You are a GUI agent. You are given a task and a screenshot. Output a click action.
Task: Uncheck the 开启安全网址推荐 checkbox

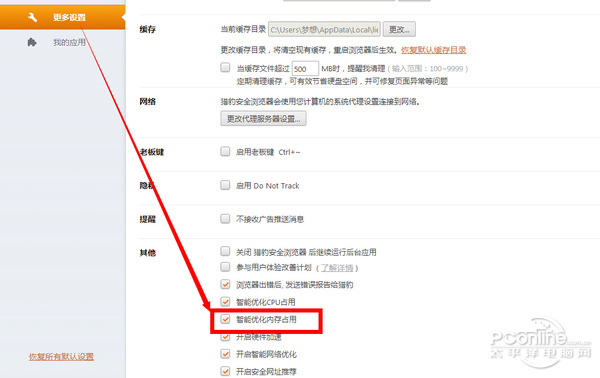pyautogui.click(x=225, y=371)
